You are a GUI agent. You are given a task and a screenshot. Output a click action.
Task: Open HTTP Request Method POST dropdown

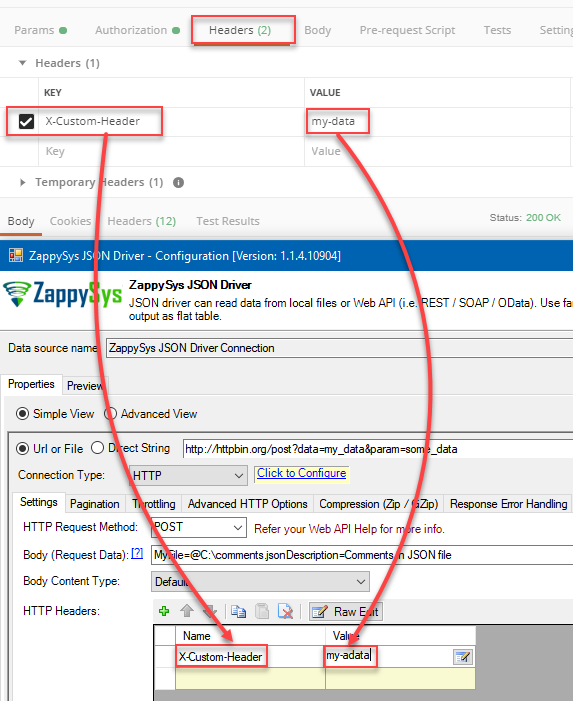pyautogui.click(x=199, y=528)
